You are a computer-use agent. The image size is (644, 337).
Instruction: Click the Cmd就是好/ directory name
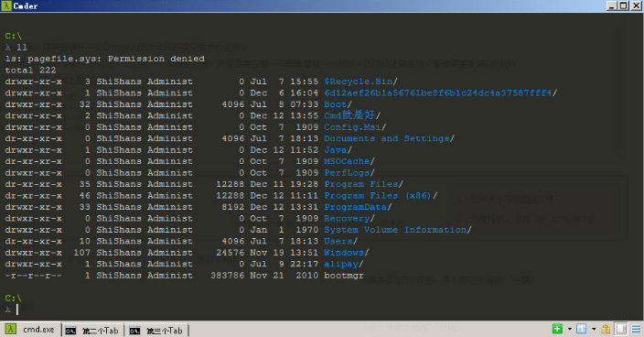click(x=352, y=115)
